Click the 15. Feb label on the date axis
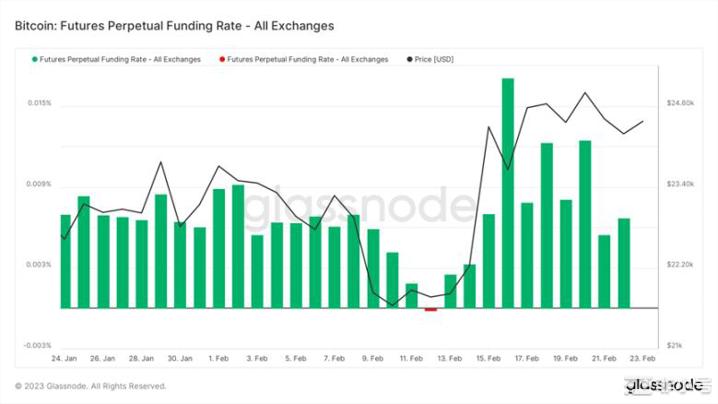Viewport: 718px width, 404px height. (488, 358)
